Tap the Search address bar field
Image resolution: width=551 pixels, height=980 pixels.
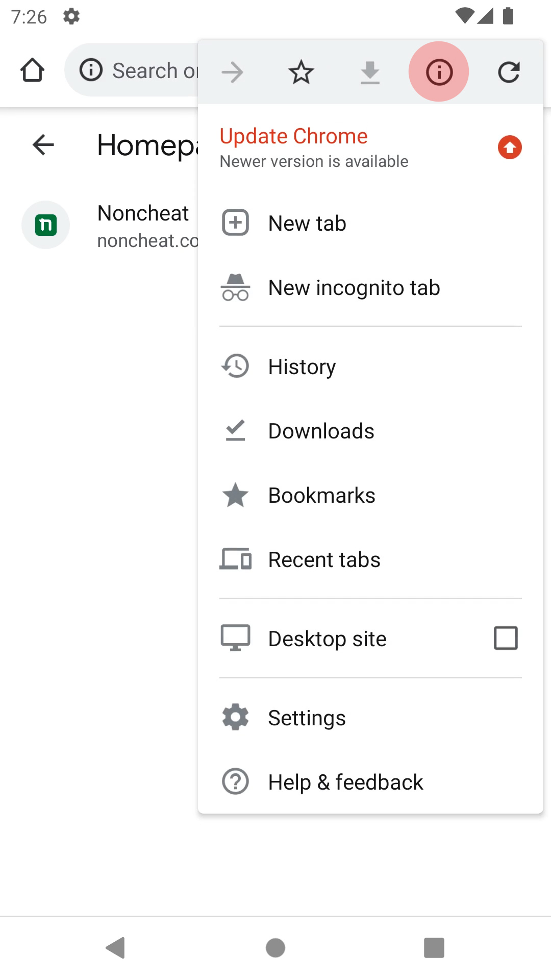(x=132, y=70)
